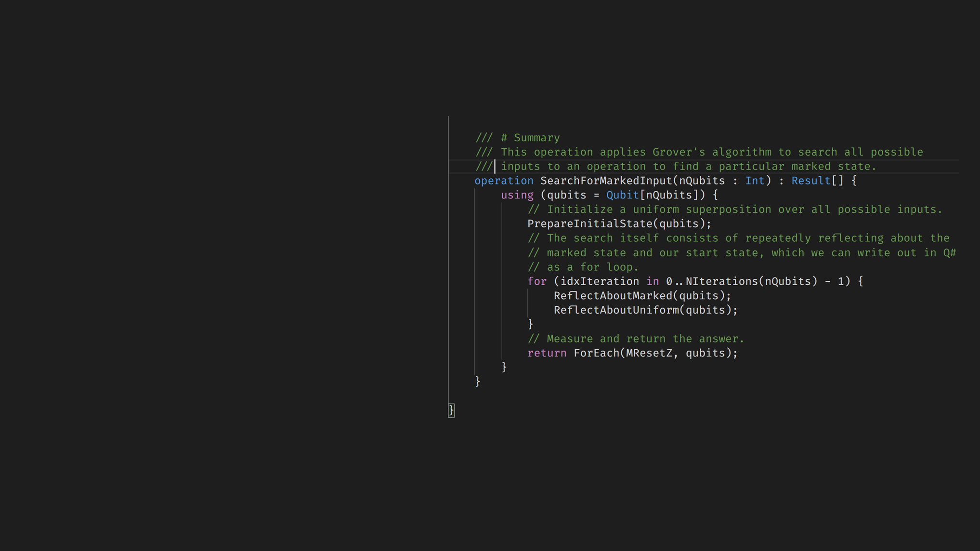Click the ReflectAboutUniform(qubits) line
Viewport: 980px width, 551px height.
point(646,310)
